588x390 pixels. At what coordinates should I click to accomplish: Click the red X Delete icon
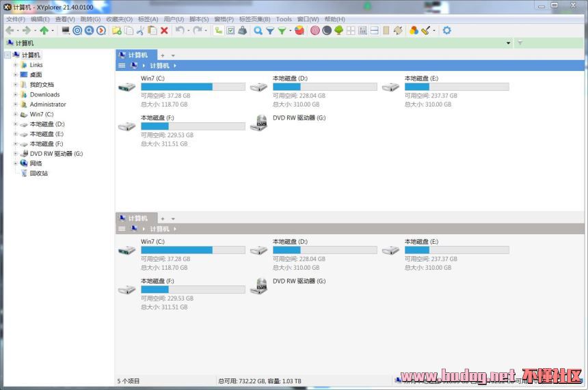pyautogui.click(x=164, y=30)
